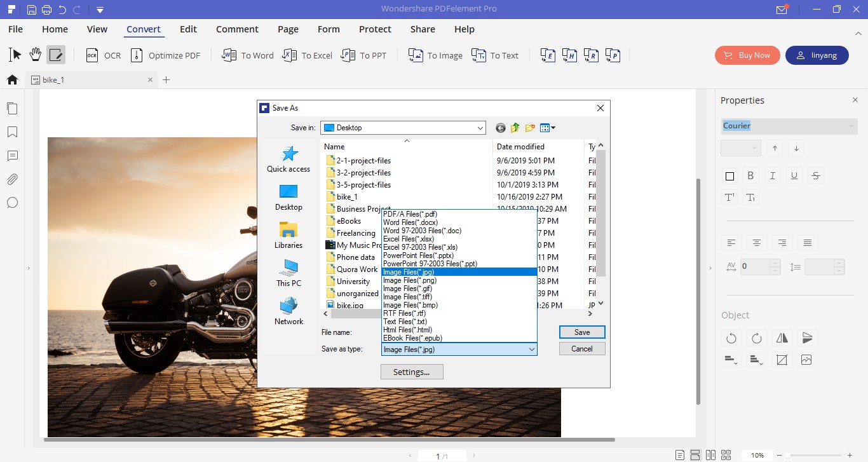Toggle Bold formatting
This screenshot has height=462, width=868.
coord(750,176)
